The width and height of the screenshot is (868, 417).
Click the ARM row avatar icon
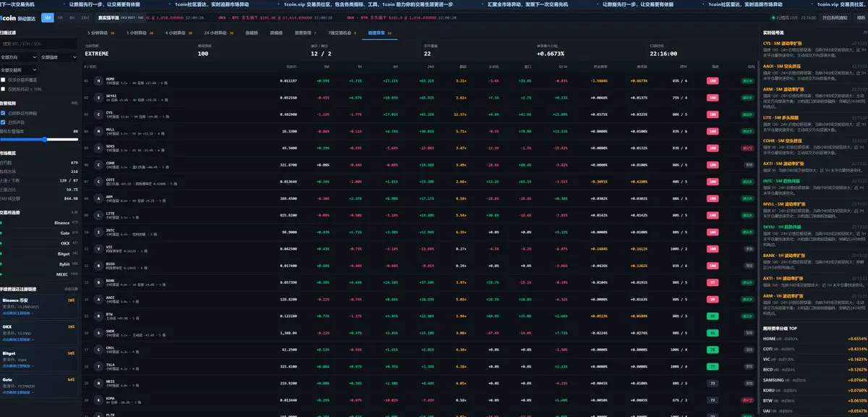coord(98,198)
